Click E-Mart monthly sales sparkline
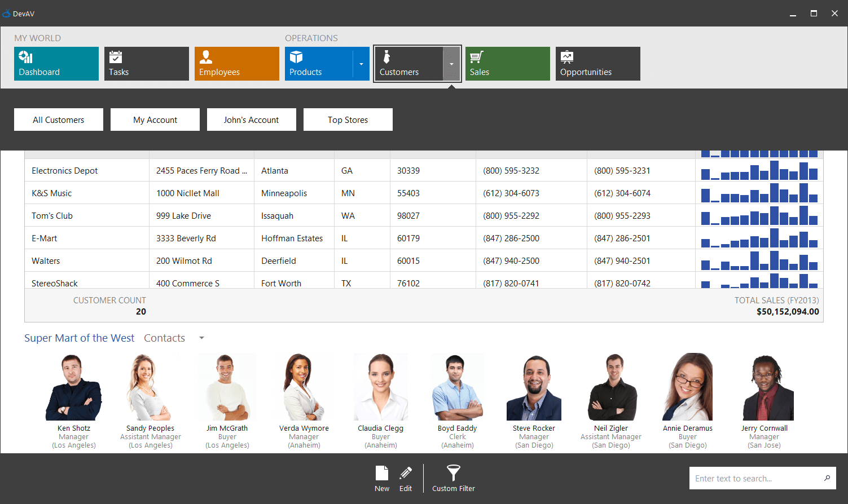The image size is (848, 504). (759, 238)
